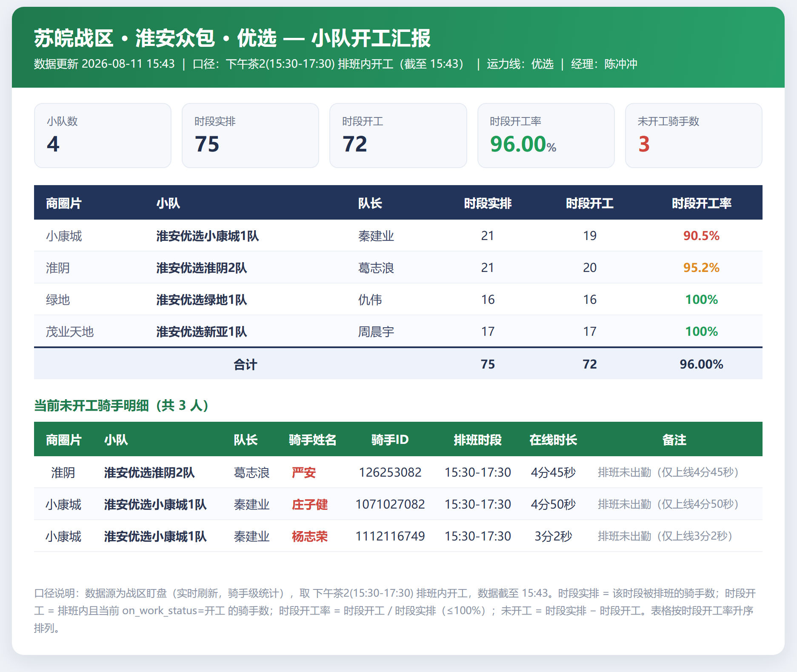
Task: Click started count 20 for 淮阴2队
Action: point(589,268)
